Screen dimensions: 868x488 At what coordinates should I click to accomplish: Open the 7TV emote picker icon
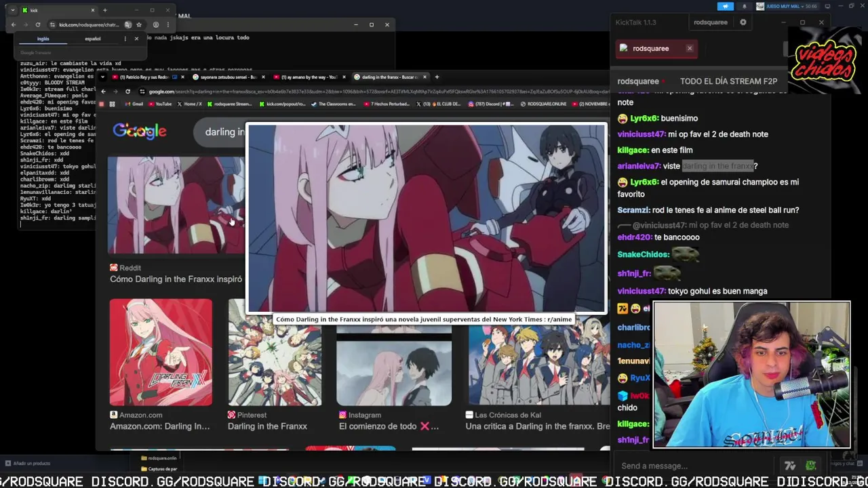(789, 466)
